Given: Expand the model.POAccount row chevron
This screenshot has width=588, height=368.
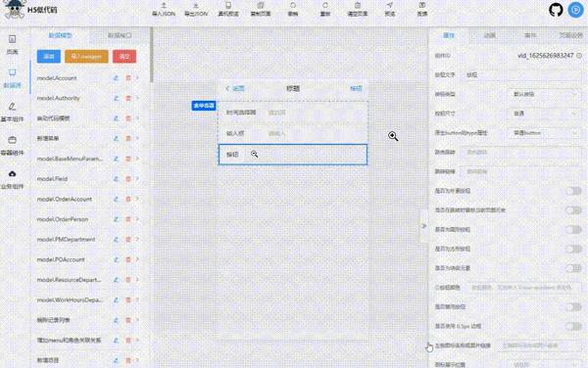Looking at the screenshot, I should pyautogui.click(x=137, y=259).
